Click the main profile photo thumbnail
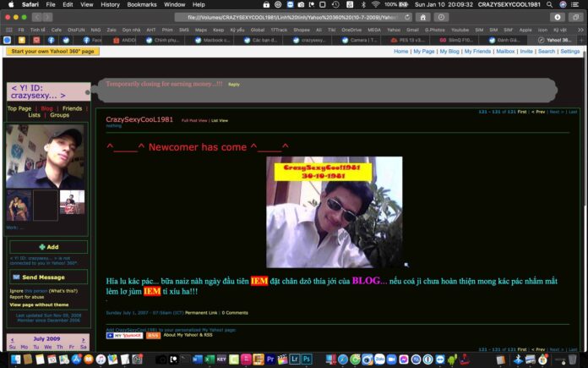588x368 pixels. tap(45, 157)
